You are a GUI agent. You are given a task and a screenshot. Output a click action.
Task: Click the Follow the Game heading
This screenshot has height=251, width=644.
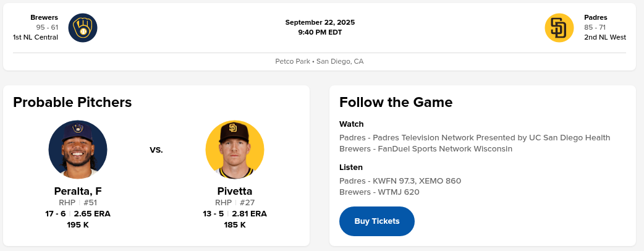click(x=396, y=103)
